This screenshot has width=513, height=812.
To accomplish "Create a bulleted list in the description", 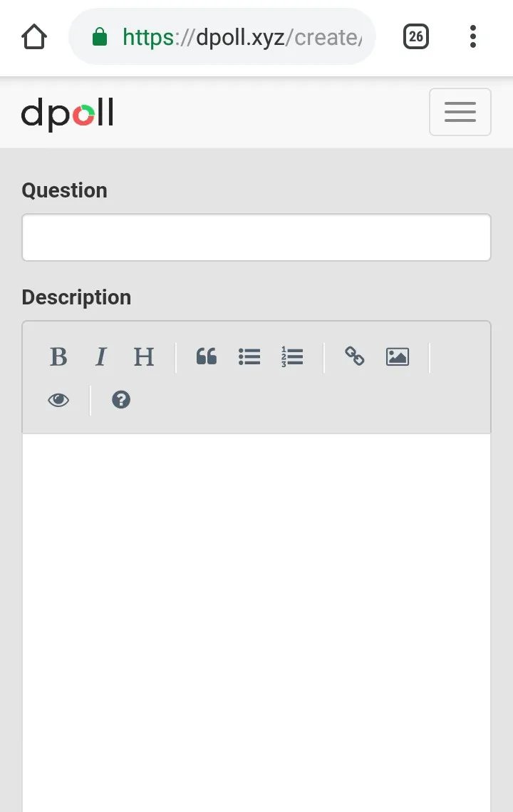I will pyautogui.click(x=249, y=356).
